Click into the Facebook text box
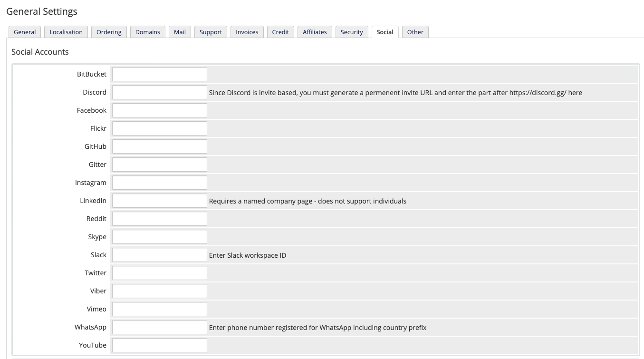The width and height of the screenshot is (644, 359). point(160,110)
